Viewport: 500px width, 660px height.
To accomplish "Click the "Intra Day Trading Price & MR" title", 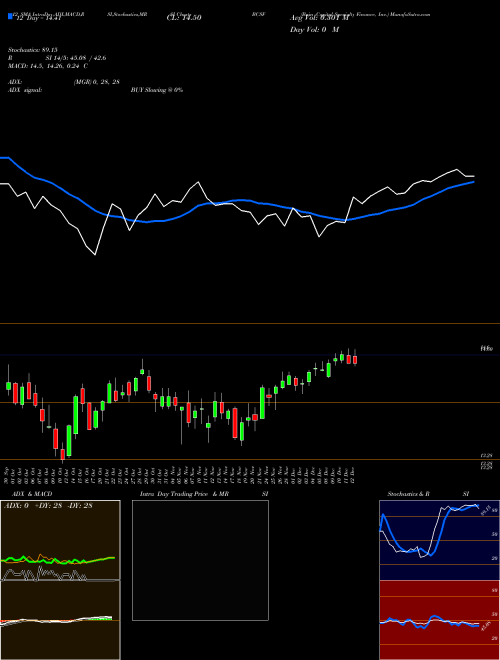I will [x=184, y=494].
